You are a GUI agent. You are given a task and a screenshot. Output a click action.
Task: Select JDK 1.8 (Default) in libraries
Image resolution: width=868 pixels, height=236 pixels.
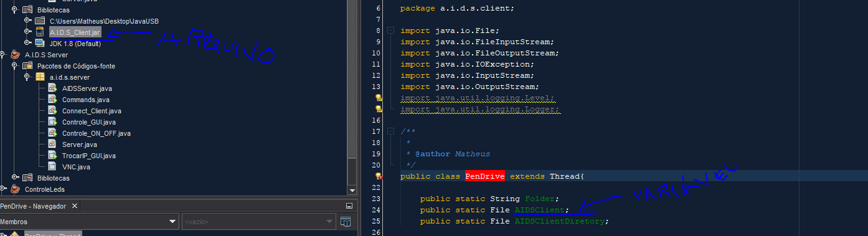pyautogui.click(x=75, y=43)
